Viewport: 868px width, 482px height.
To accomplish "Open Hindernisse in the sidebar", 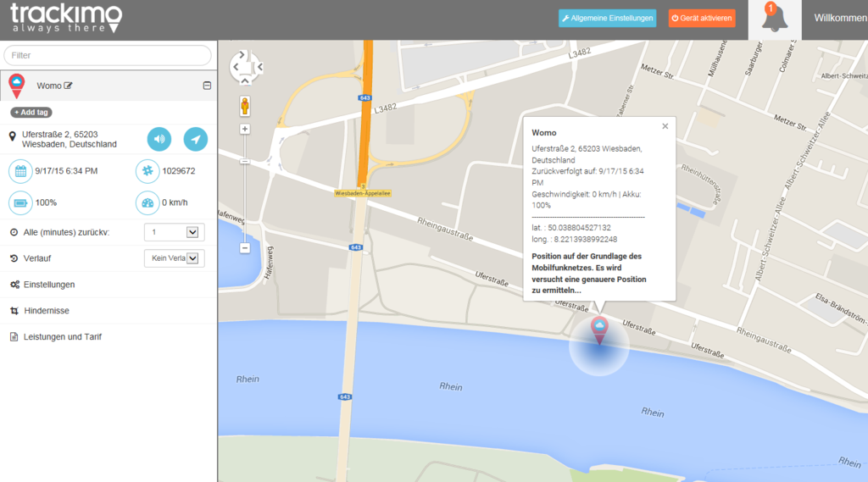I will (47, 311).
